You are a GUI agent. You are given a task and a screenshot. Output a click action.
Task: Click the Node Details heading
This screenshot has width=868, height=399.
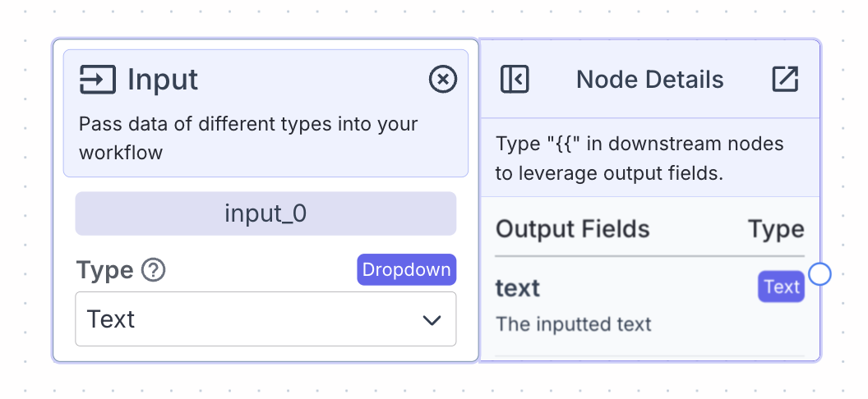click(649, 80)
